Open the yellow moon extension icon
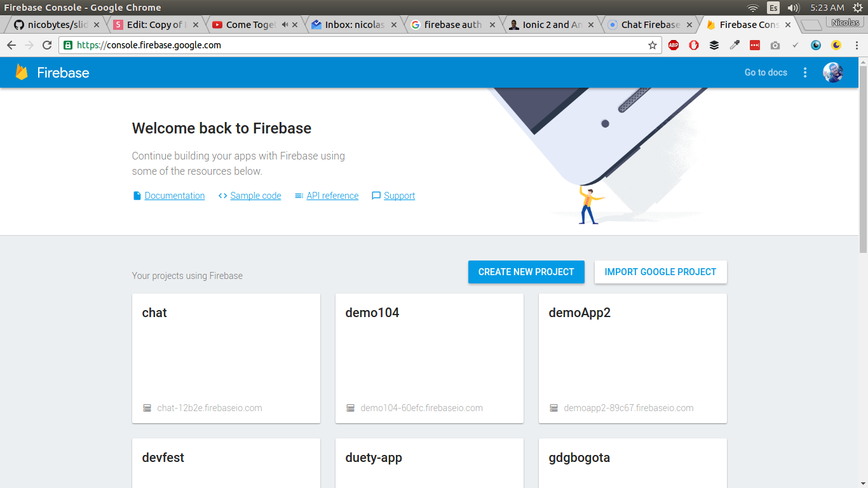 pos(836,45)
